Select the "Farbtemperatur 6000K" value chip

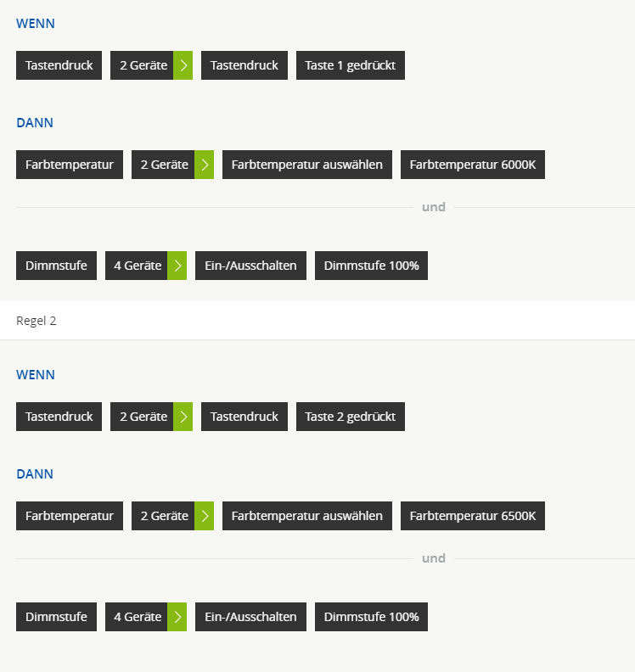point(472,165)
